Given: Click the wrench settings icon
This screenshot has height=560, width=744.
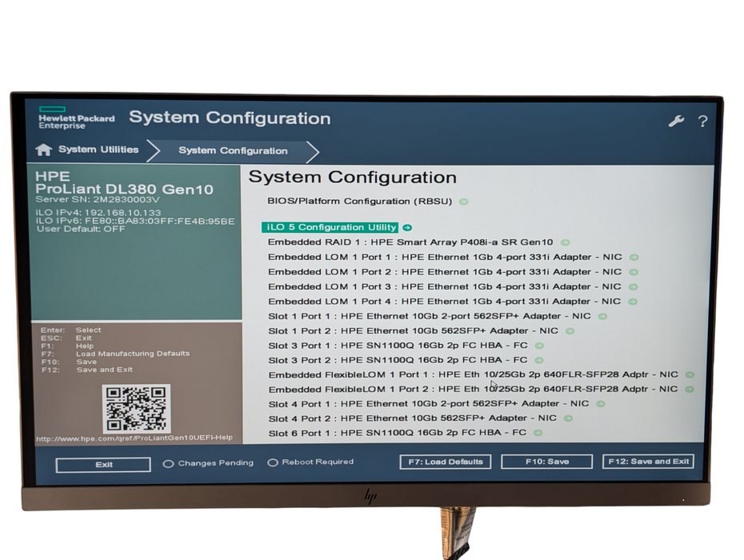Looking at the screenshot, I should (676, 122).
